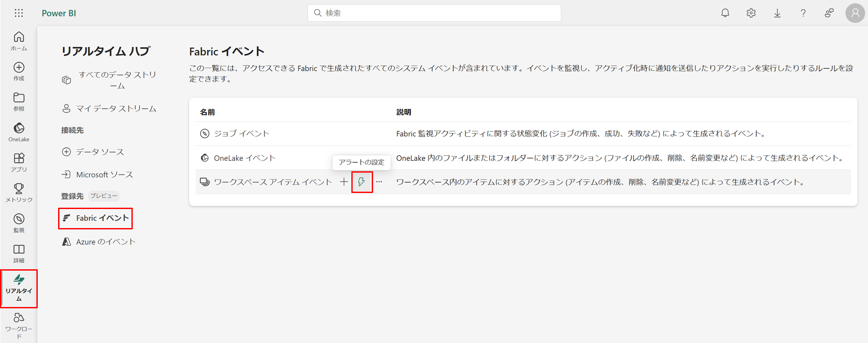Open ワークロード in the left rail
This screenshot has width=868, height=343.
pyautogui.click(x=19, y=326)
